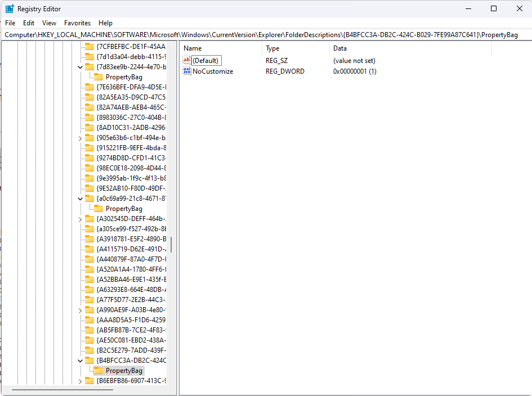
Task: Click the tree pane horizontal scrollbar
Action: click(62, 390)
